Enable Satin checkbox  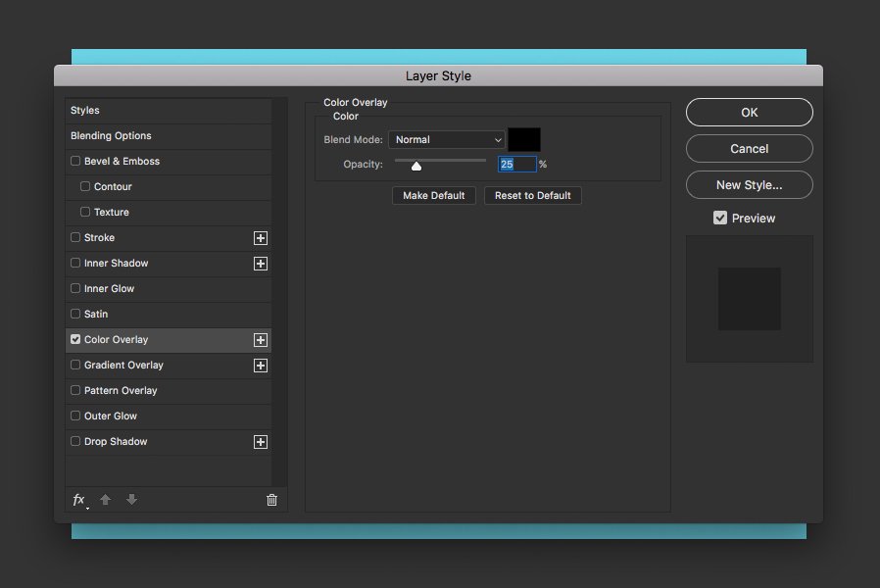[x=75, y=314]
